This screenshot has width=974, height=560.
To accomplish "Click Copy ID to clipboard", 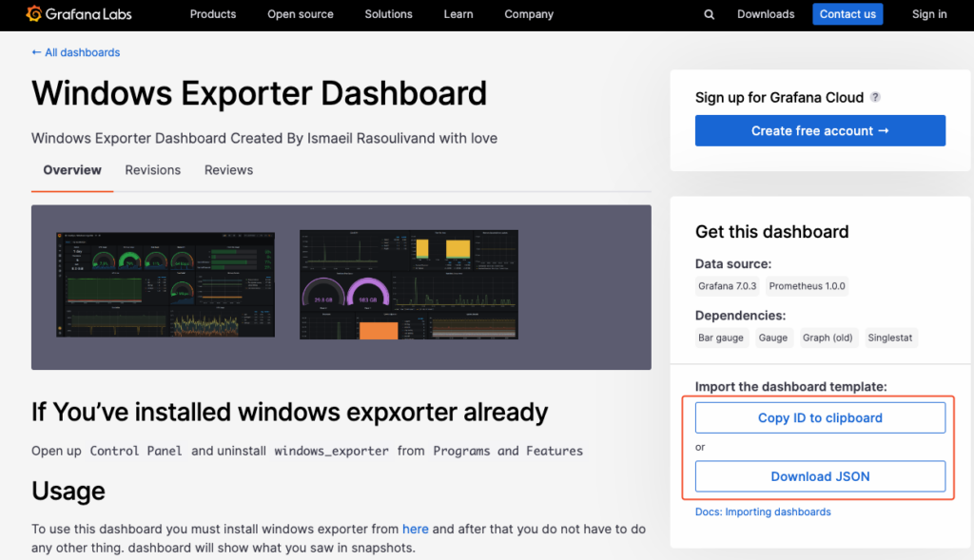I will point(820,417).
